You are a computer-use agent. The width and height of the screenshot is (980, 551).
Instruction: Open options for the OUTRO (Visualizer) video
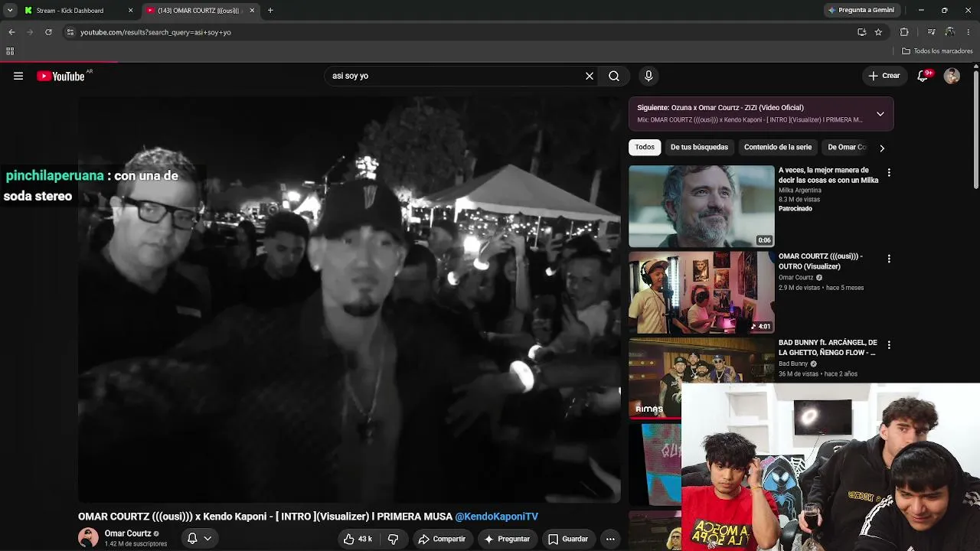(x=889, y=259)
